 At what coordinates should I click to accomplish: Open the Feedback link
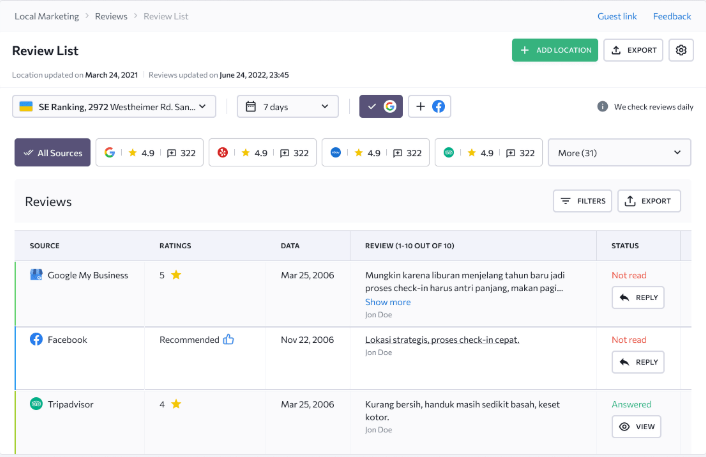[x=672, y=16]
